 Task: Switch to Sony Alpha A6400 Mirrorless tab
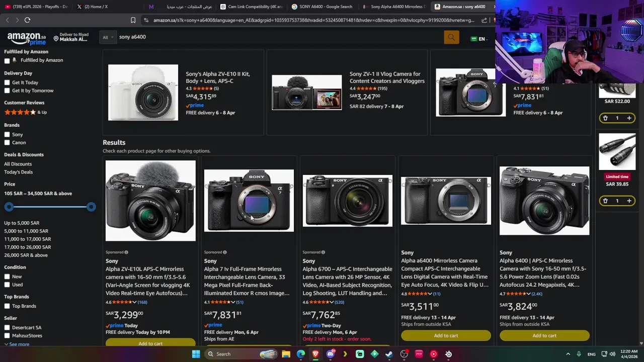pyautogui.click(x=395, y=7)
